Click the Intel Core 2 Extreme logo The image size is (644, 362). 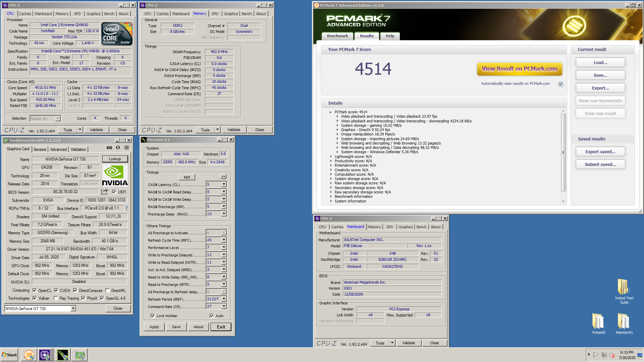(117, 34)
